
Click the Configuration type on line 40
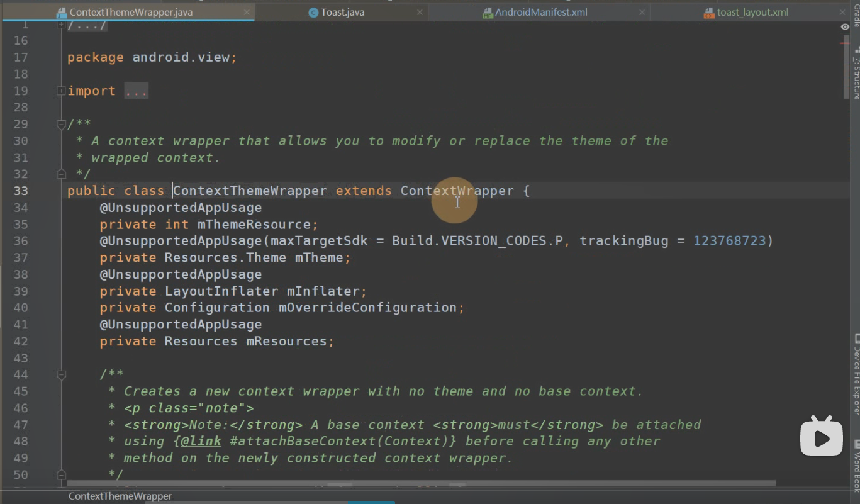point(217,308)
